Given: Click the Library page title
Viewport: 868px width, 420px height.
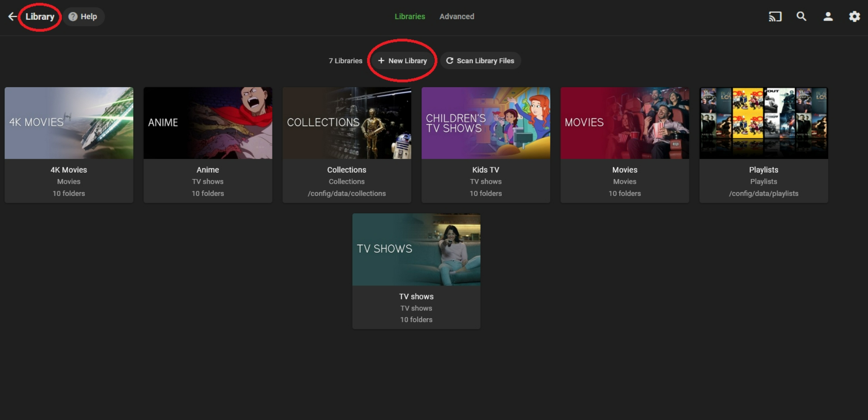Looking at the screenshot, I should click(40, 16).
